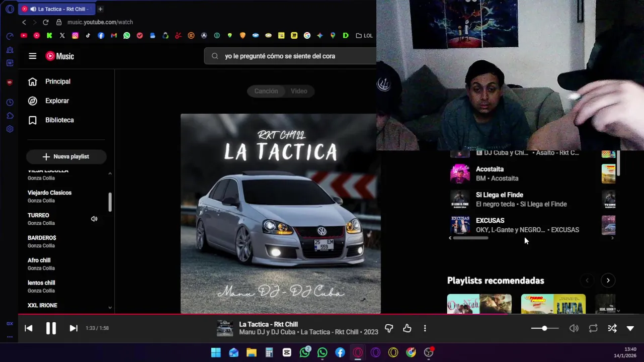Viewport: 644px width, 362px height.
Task: Switch to Video mode
Action: click(299, 91)
